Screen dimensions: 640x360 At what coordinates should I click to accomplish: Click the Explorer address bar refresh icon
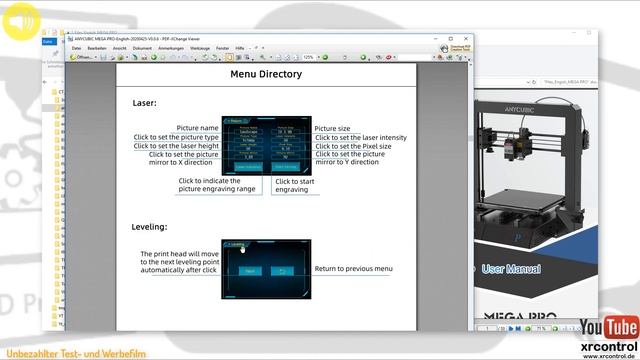534,82
